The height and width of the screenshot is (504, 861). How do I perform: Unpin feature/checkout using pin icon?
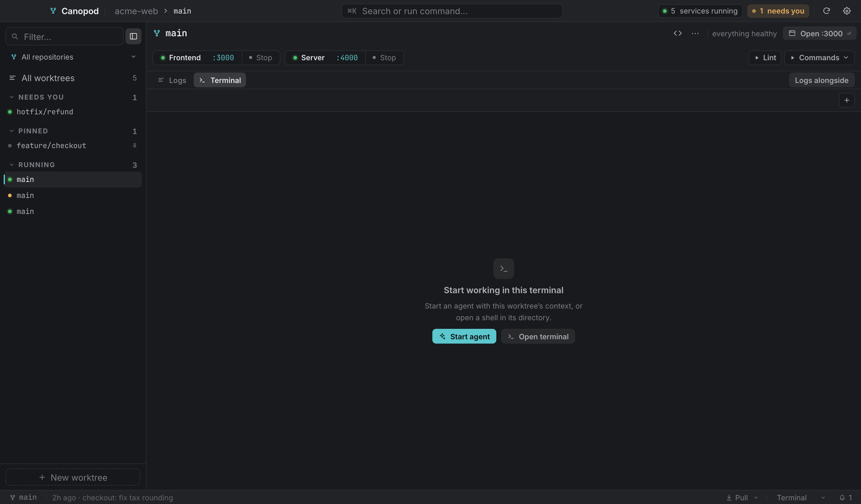[135, 146]
